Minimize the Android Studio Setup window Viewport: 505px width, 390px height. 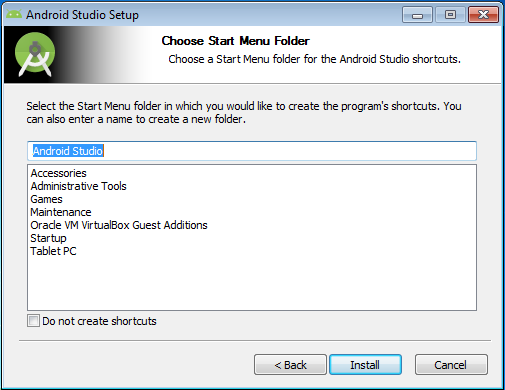pyautogui.click(x=417, y=15)
